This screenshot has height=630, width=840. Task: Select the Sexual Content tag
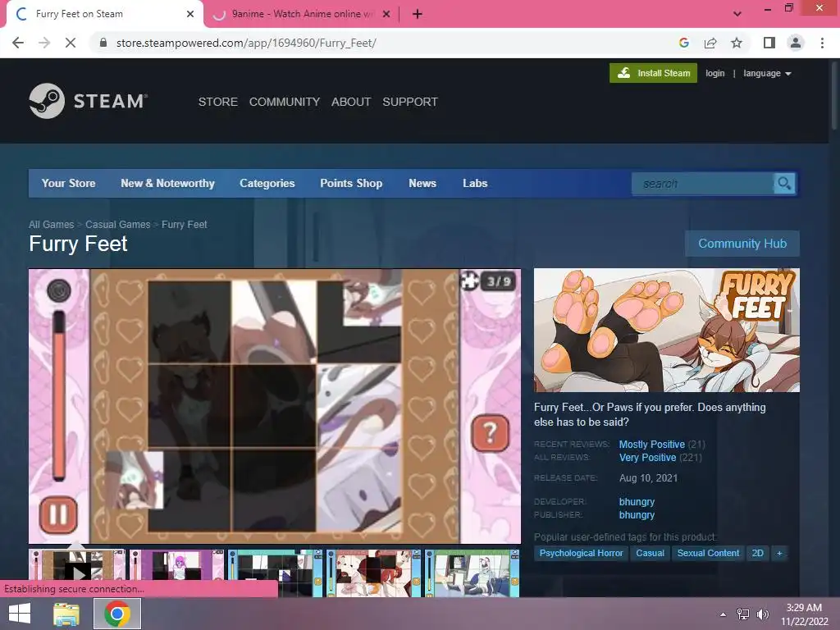coord(708,553)
